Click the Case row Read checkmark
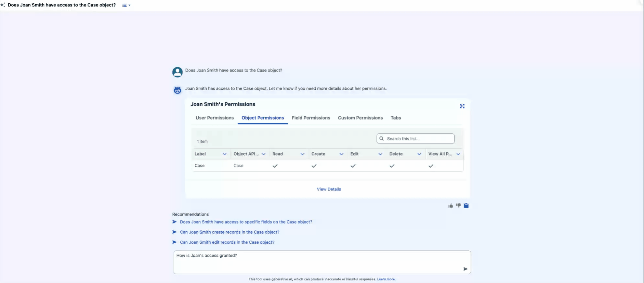The width and height of the screenshot is (644, 283). [x=275, y=166]
